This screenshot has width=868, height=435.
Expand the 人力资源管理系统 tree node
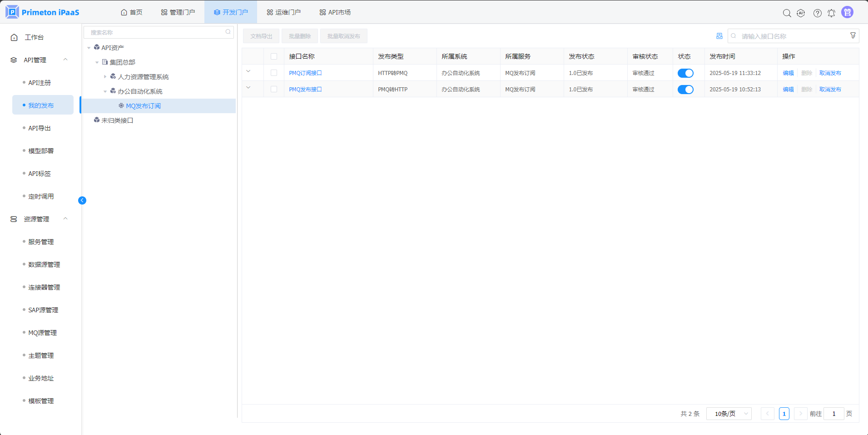click(105, 77)
